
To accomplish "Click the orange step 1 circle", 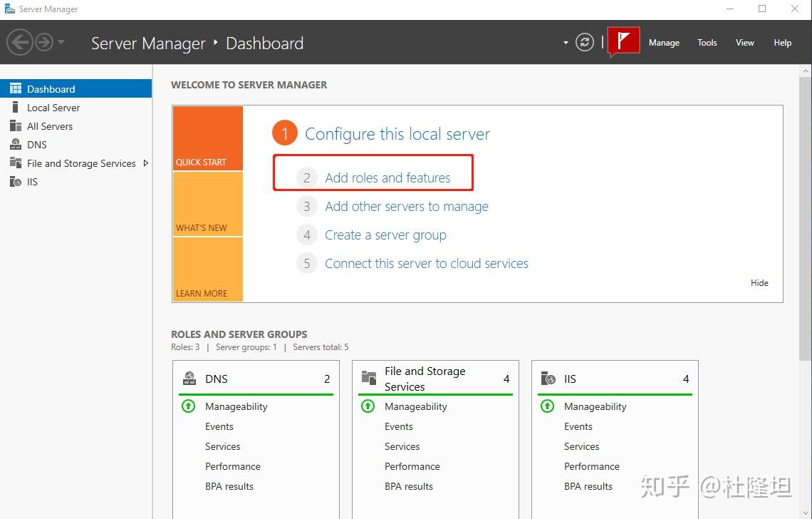I will click(284, 133).
